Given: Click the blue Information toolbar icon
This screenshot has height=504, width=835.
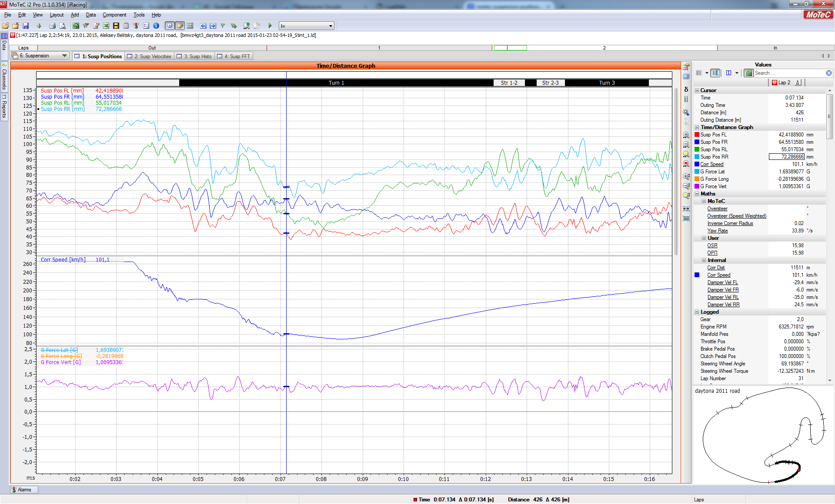Looking at the screenshot, I should (156, 26).
